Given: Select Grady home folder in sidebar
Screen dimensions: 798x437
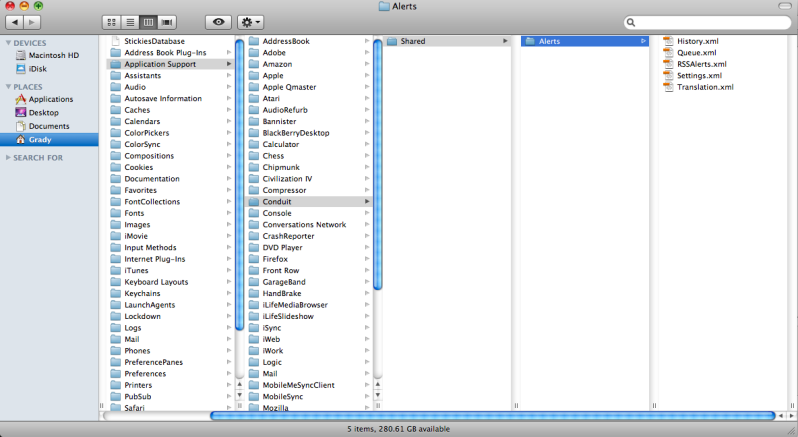Looking at the screenshot, I should (x=49, y=139).
